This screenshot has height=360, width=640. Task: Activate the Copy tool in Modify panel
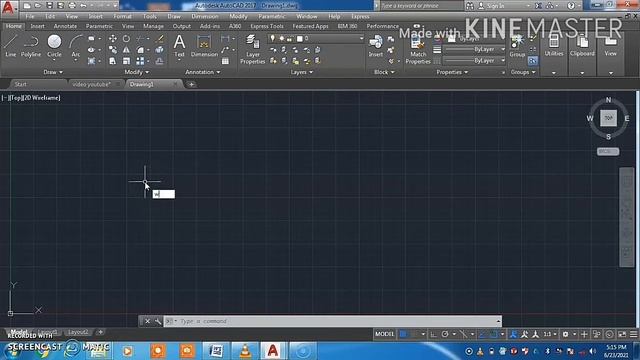(x=113, y=50)
